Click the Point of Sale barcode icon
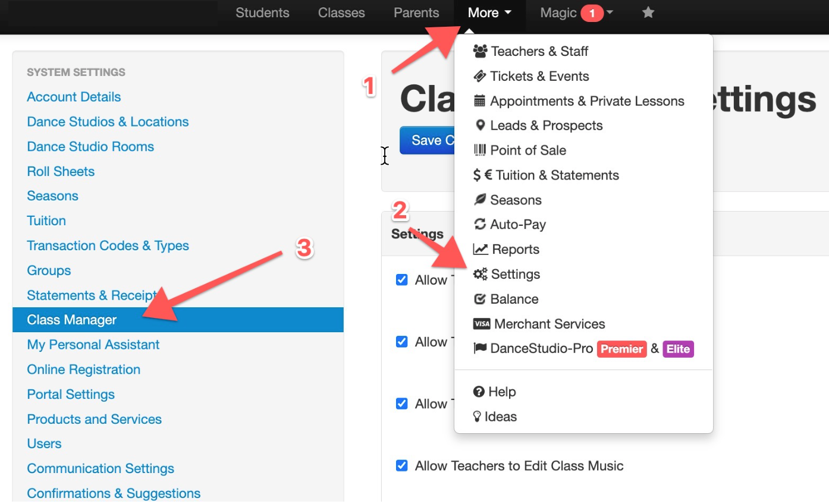829x504 pixels. [x=479, y=150]
